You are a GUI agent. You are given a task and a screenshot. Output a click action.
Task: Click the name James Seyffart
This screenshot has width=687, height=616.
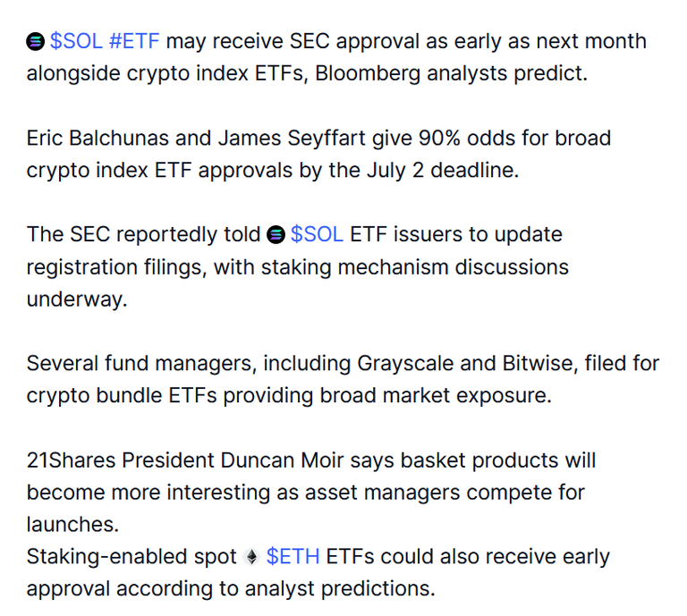coord(292,139)
